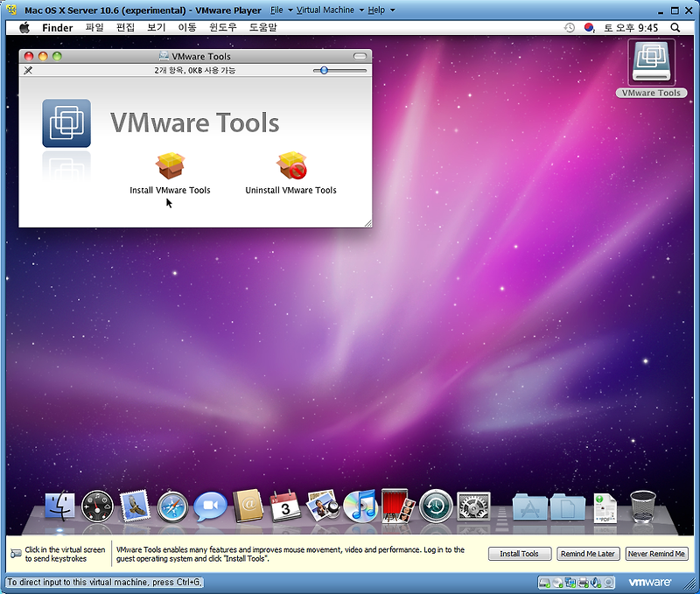Open the Time Machine menu bar icon
Image resolution: width=700 pixels, height=594 pixels.
click(x=570, y=28)
